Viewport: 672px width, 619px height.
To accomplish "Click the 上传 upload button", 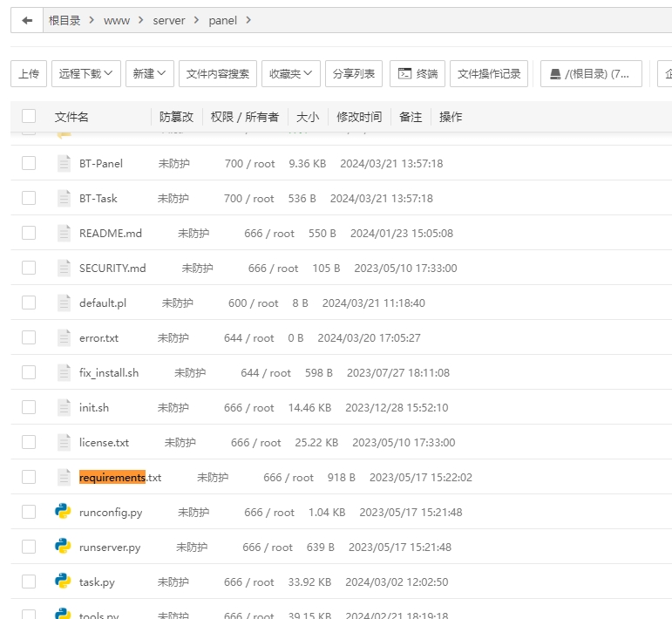I will (29, 74).
